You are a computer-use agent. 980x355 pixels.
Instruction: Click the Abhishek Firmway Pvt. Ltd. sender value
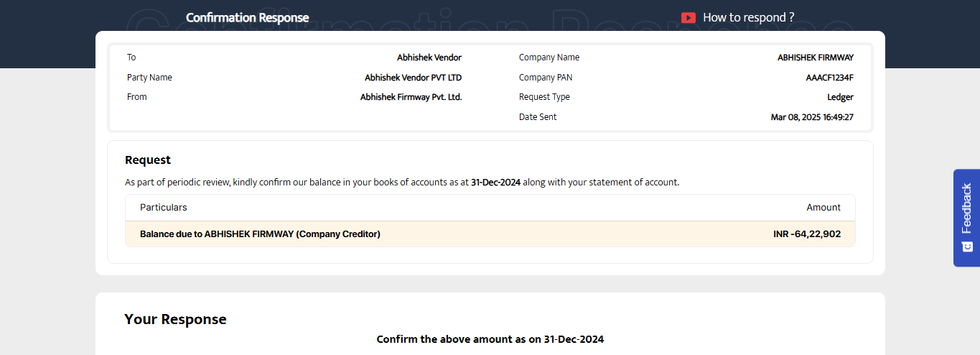tap(411, 97)
